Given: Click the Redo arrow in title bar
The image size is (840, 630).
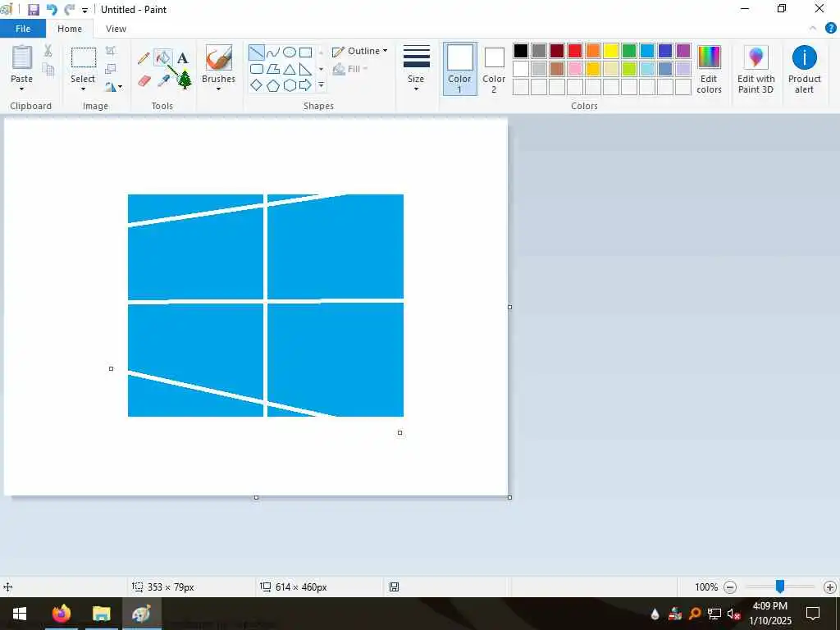Looking at the screenshot, I should 69,10.
